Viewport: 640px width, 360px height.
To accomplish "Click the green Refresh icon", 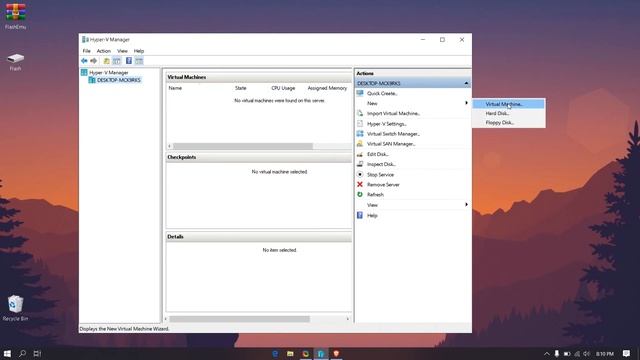I will pyautogui.click(x=360, y=195).
